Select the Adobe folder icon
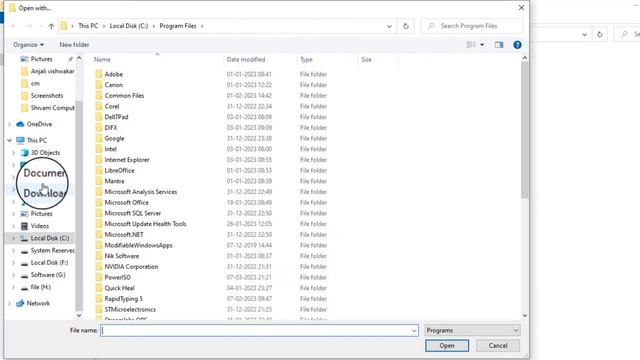The image size is (640, 360). 99,74
